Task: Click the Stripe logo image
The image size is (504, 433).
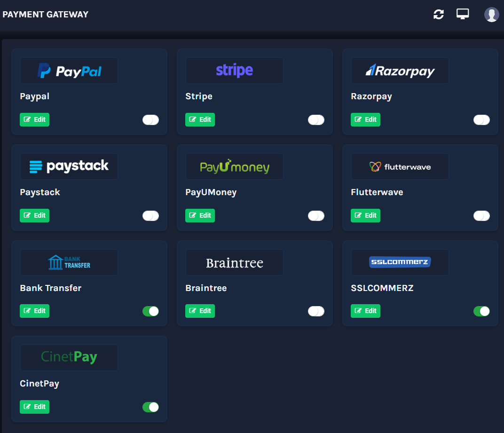Action: point(234,71)
